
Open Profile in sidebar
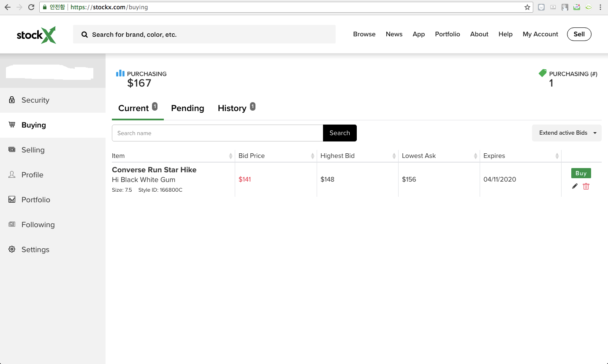[53, 175]
